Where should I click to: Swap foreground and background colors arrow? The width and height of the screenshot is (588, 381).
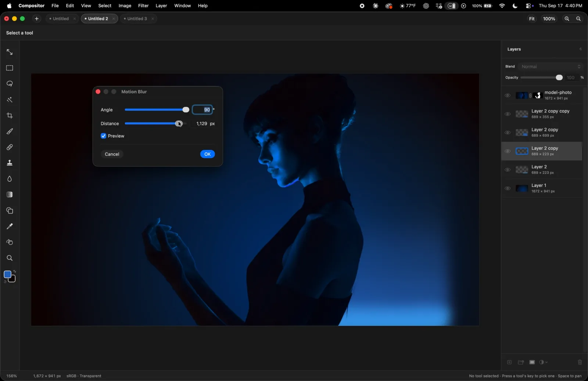15,271
